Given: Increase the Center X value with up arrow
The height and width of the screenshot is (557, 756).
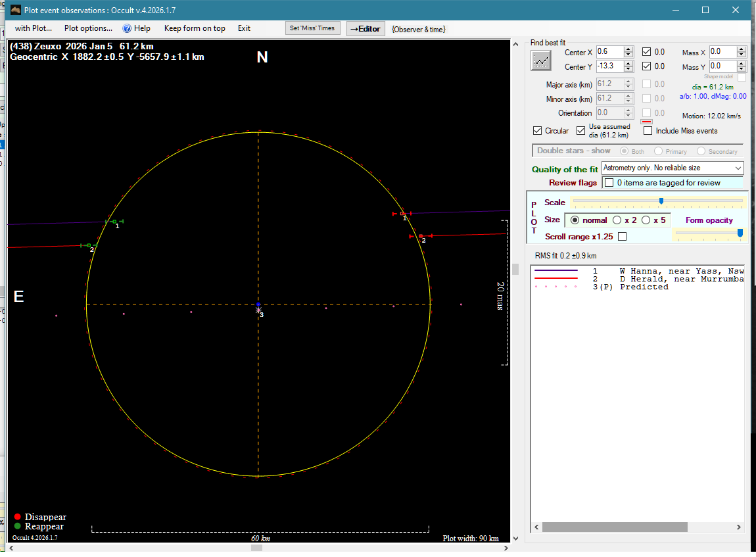Looking at the screenshot, I should coord(628,49).
